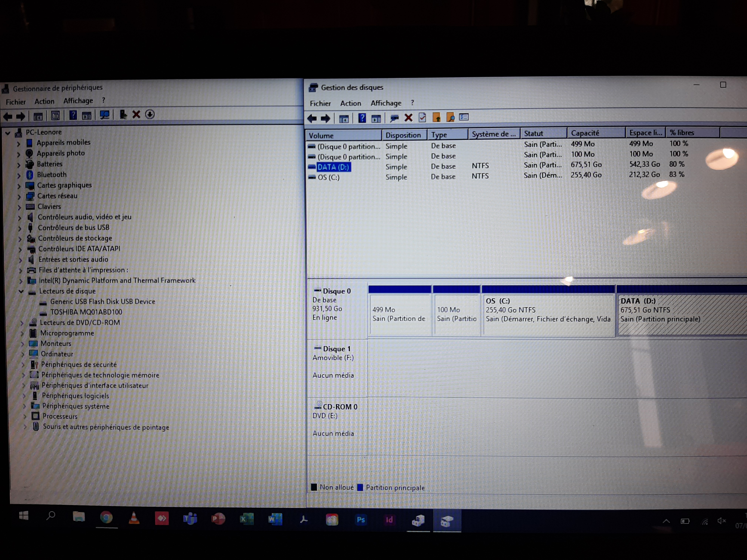Click the forward arrow in Gestion des disques toolbar
This screenshot has height=560, width=747.
click(x=325, y=119)
